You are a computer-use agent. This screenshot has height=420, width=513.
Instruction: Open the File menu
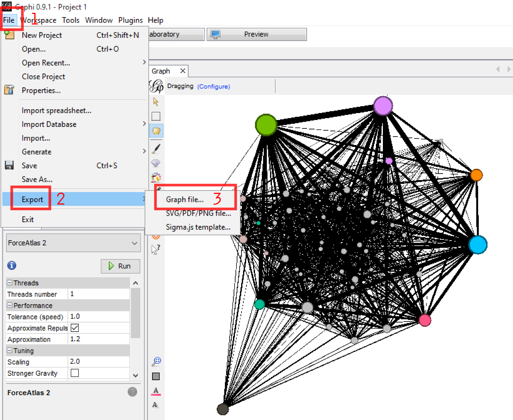click(9, 20)
